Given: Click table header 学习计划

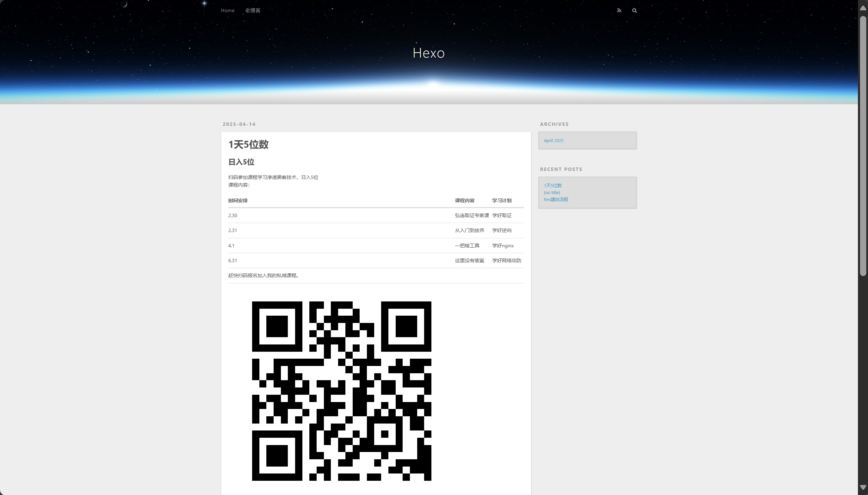Looking at the screenshot, I should (x=502, y=200).
